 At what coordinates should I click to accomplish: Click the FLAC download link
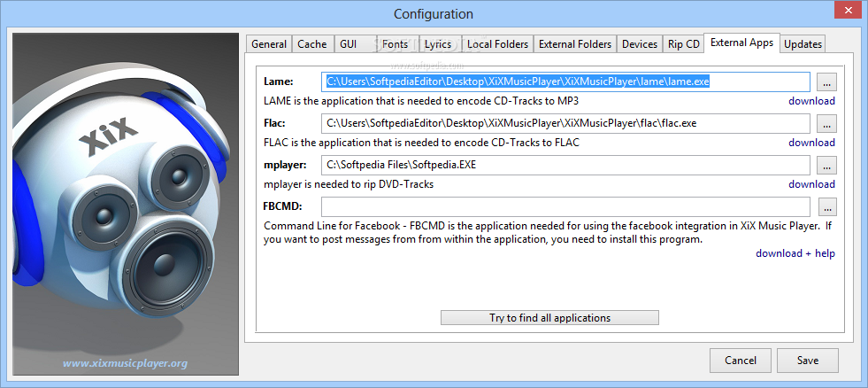pos(811,143)
